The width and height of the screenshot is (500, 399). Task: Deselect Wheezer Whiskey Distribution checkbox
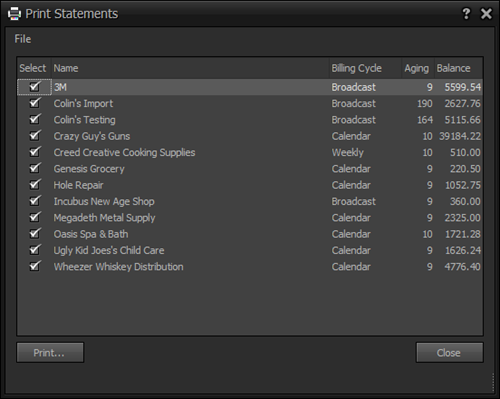click(x=34, y=267)
